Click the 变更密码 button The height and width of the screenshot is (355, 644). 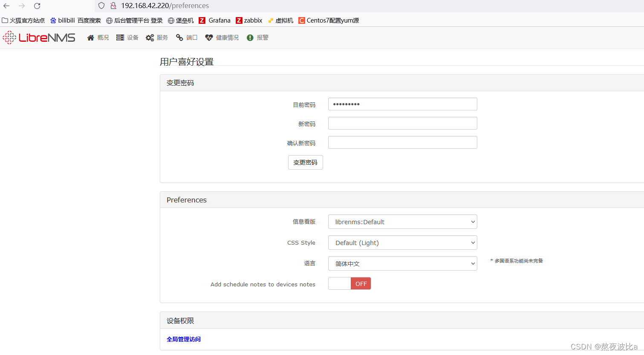pyautogui.click(x=305, y=162)
